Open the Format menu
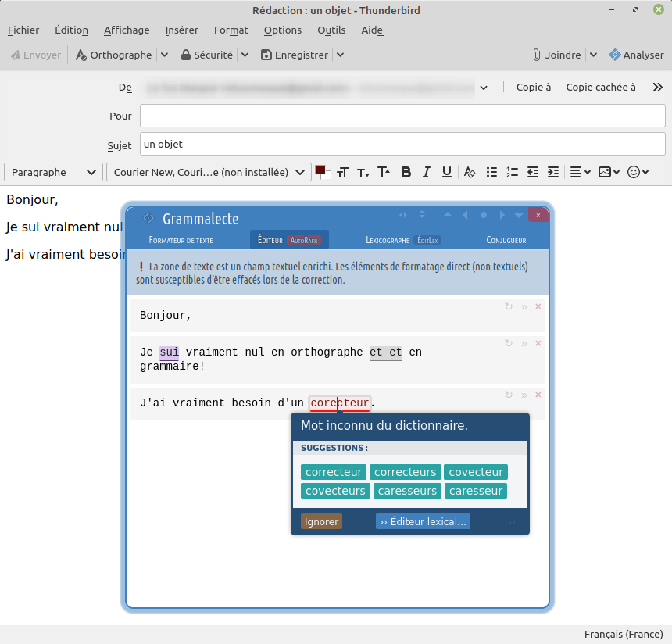 (x=231, y=30)
